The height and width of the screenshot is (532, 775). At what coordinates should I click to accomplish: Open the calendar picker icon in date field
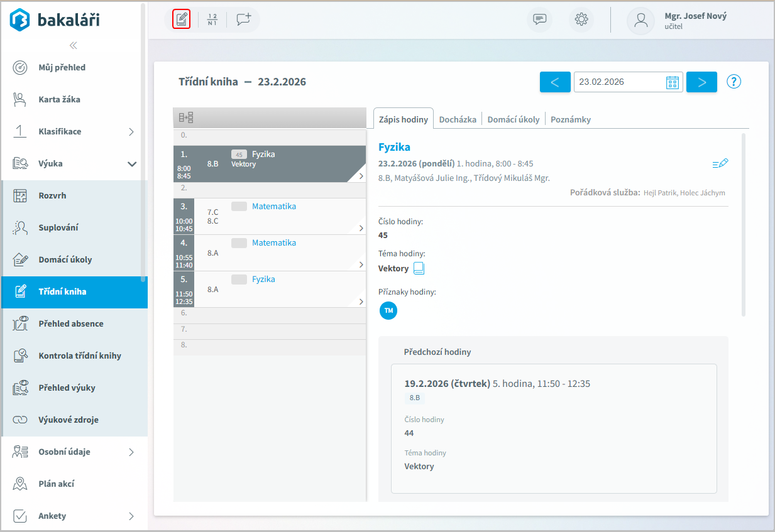[673, 82]
